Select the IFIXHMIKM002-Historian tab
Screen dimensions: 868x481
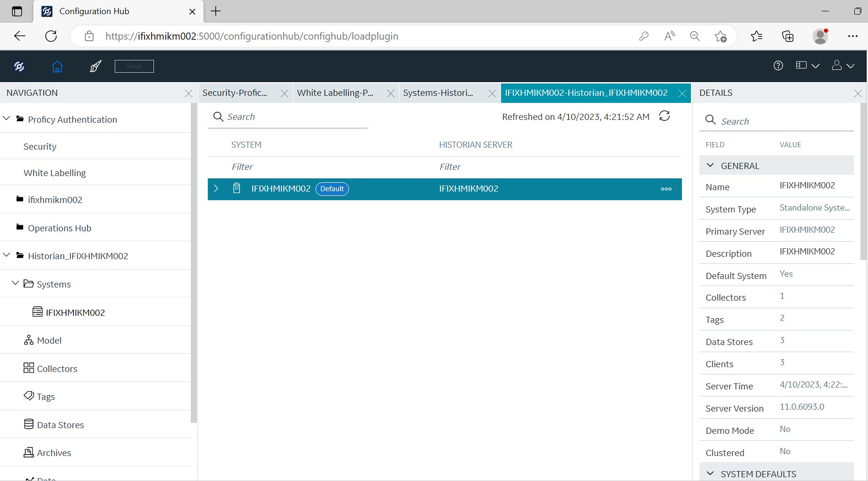coord(586,93)
